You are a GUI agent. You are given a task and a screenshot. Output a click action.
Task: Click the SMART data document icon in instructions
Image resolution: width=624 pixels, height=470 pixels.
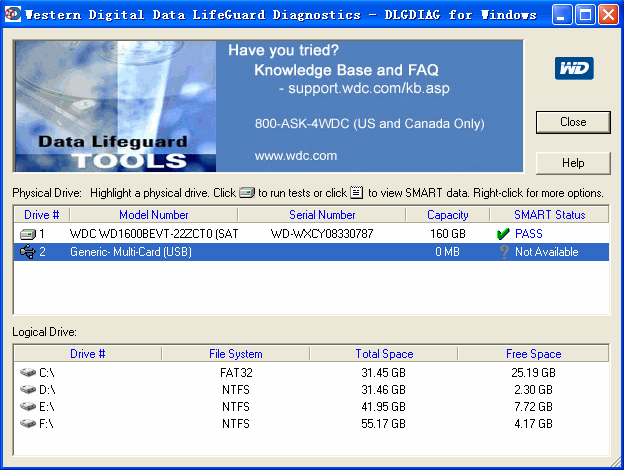(x=357, y=193)
